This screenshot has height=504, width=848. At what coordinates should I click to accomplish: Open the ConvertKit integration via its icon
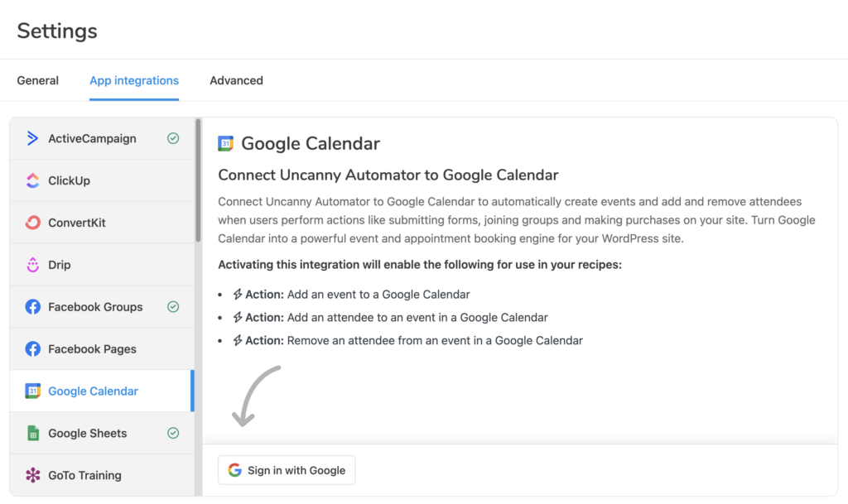coord(31,223)
